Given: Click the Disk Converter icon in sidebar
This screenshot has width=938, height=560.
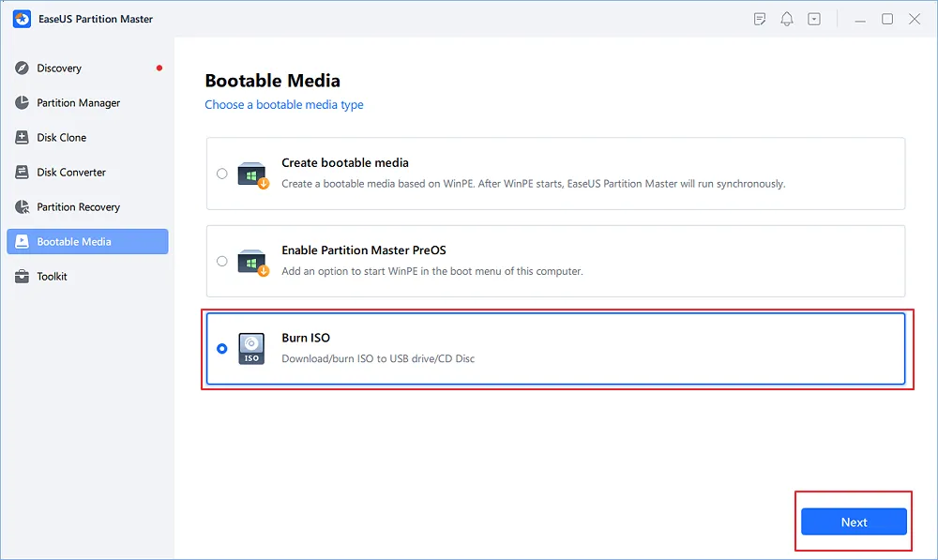Looking at the screenshot, I should click(x=23, y=172).
